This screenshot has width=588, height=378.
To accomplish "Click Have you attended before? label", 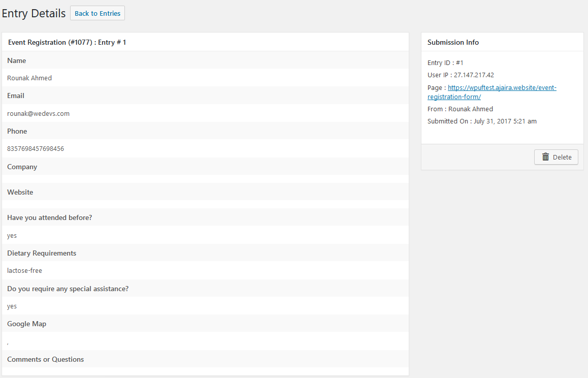I will coord(49,218).
